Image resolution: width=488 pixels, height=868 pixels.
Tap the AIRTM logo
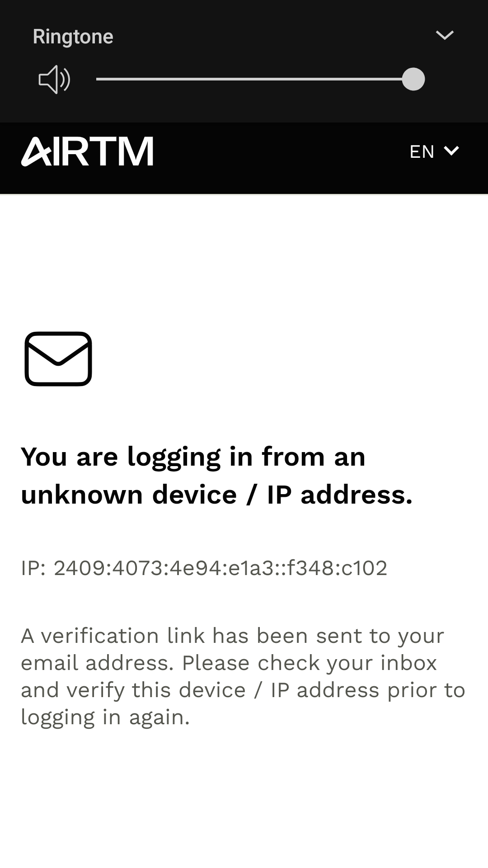pos(87,151)
